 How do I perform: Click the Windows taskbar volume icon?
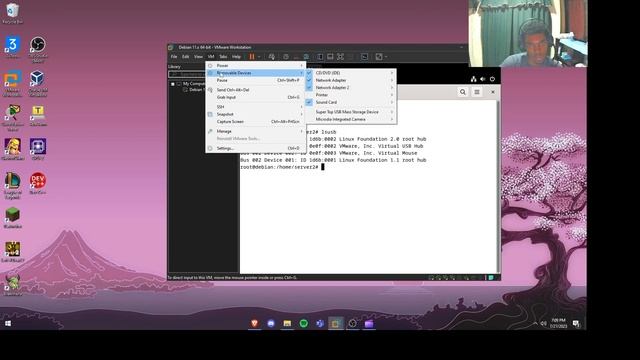[x=544, y=323]
